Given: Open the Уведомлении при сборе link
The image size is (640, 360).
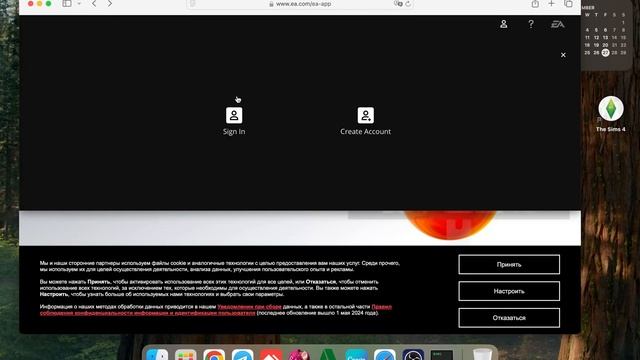Looking at the screenshot, I should coord(249,307).
